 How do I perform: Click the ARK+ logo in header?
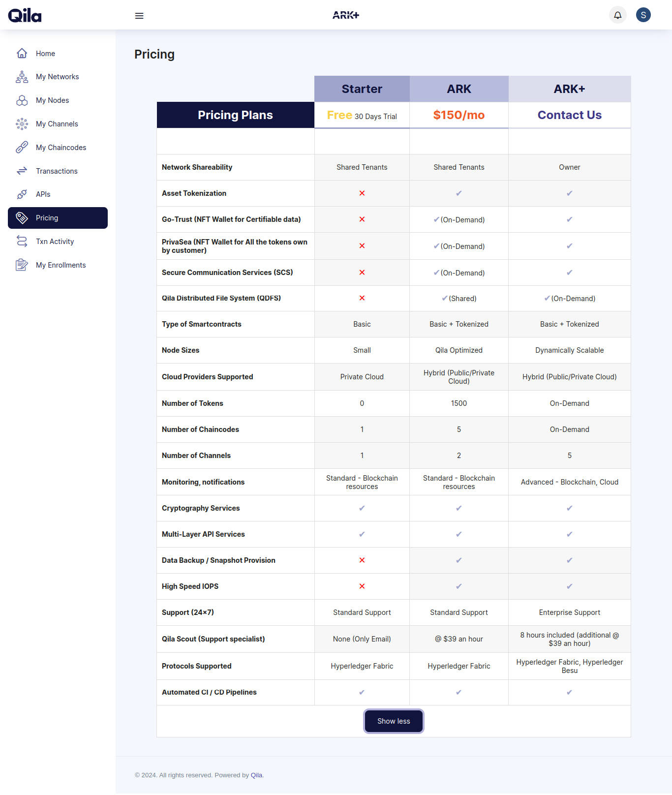click(x=346, y=15)
